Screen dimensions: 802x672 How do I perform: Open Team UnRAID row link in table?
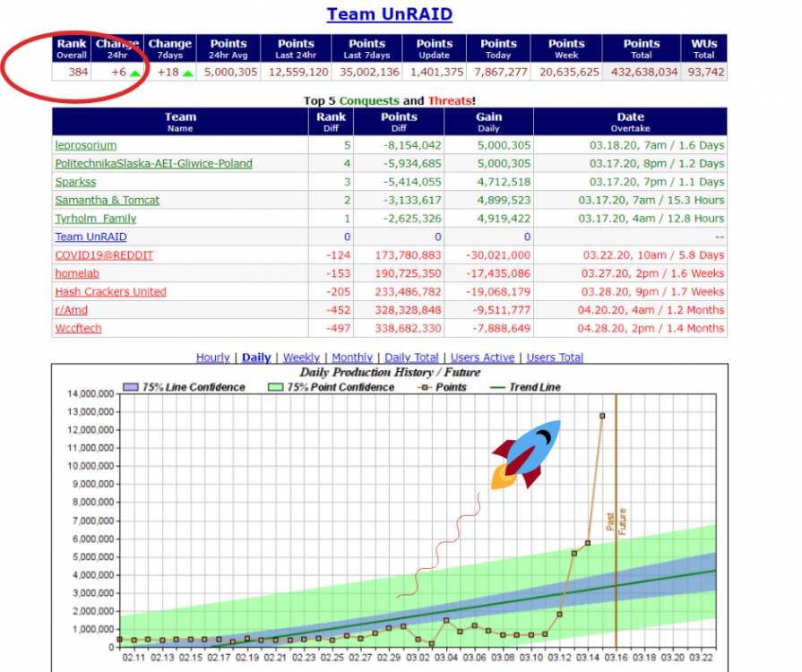(91, 237)
